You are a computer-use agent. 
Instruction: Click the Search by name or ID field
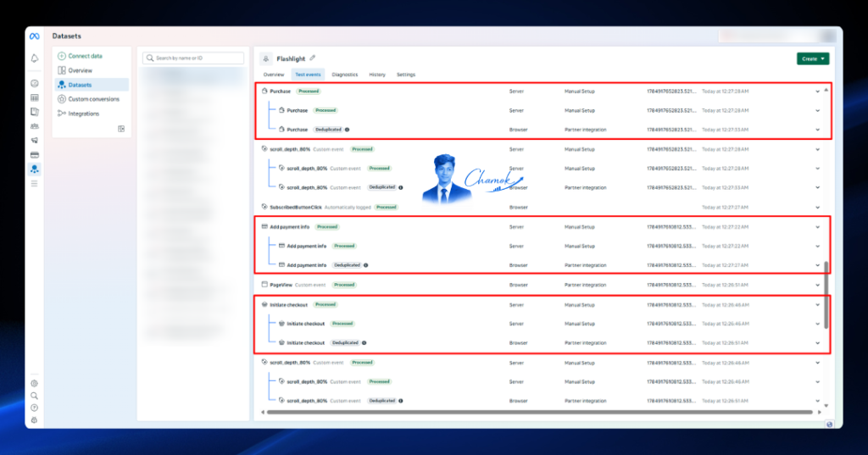coord(193,58)
